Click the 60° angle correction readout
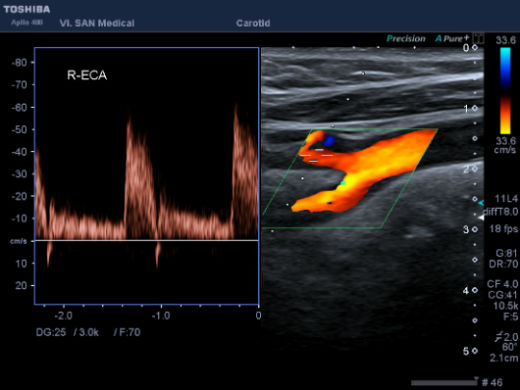This screenshot has height=390, width=520. point(510,347)
